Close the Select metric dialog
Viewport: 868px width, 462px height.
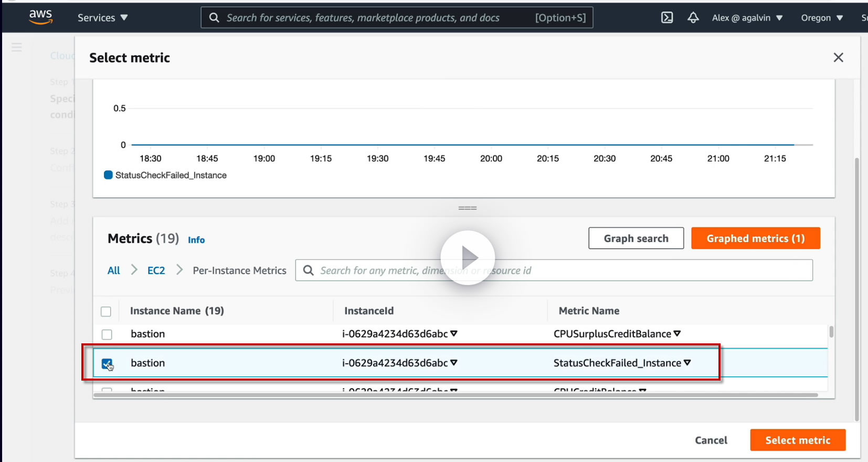[838, 58]
